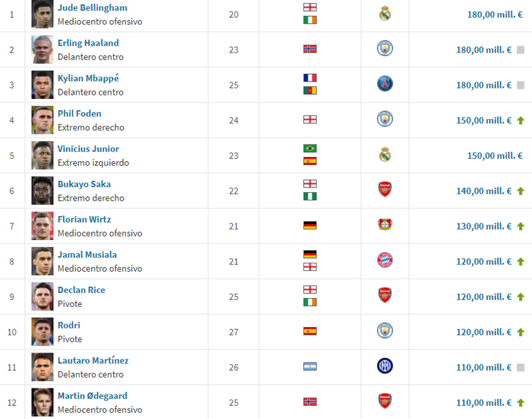Click Real Madrid crest in Jude Bellingham's row

point(385,14)
